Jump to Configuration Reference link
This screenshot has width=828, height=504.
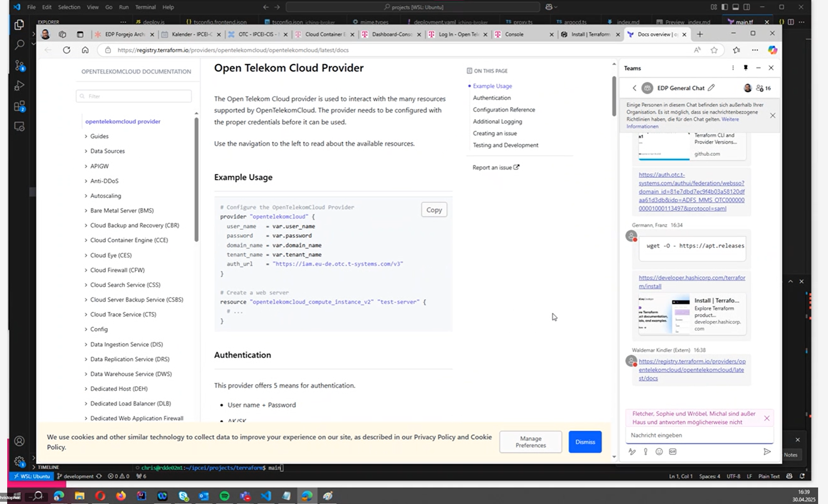504,110
